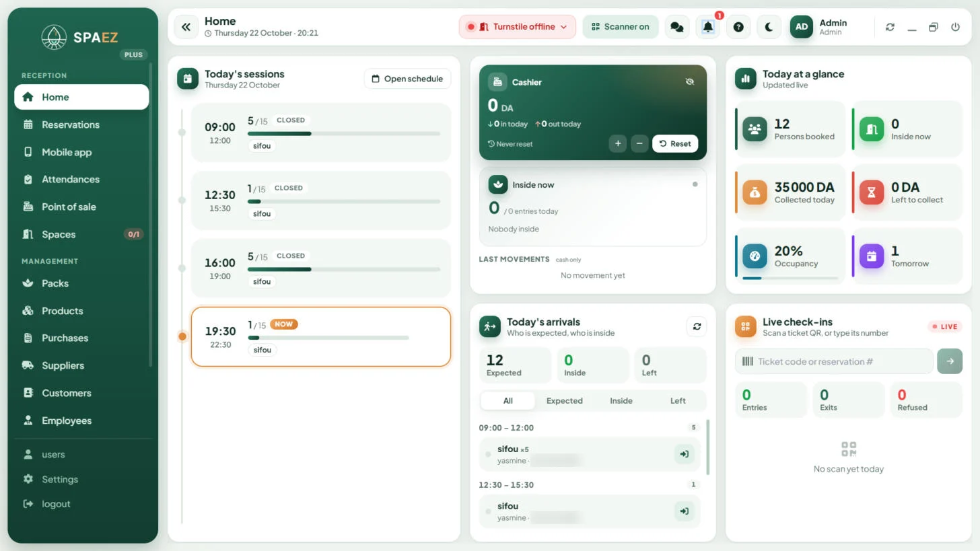Check in sifou for 12:30 – 15:30
The image size is (980, 551).
click(x=684, y=511)
